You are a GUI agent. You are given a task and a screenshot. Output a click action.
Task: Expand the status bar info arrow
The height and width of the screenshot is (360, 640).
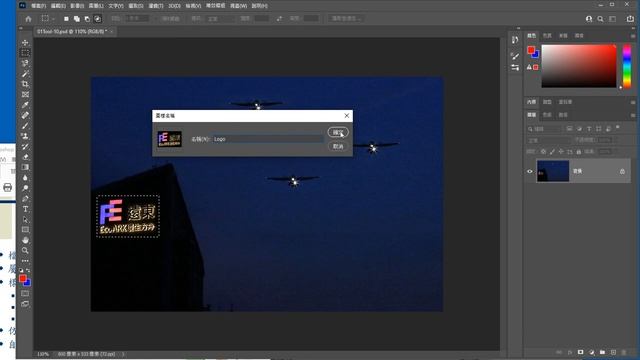[123, 354]
